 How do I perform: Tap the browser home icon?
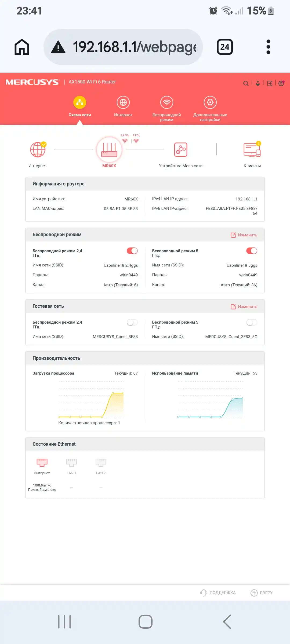point(22,47)
